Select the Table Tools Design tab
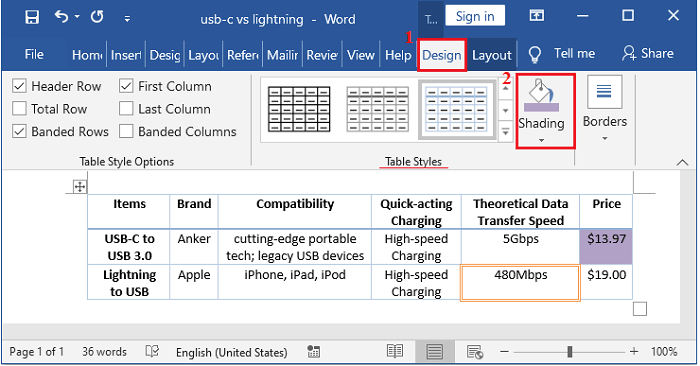The image size is (700, 366). pos(442,55)
